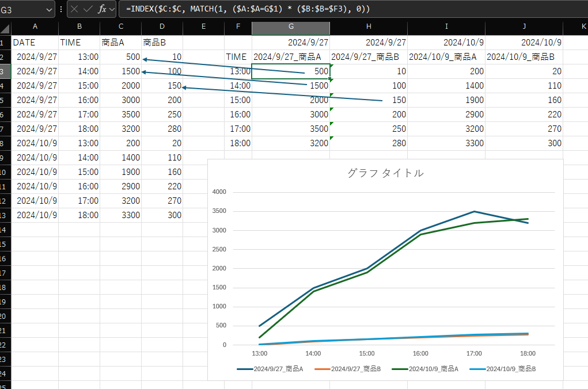The width and height of the screenshot is (588, 389).
Task: Expand the function list dropdown beside fx
Action: coord(112,9)
